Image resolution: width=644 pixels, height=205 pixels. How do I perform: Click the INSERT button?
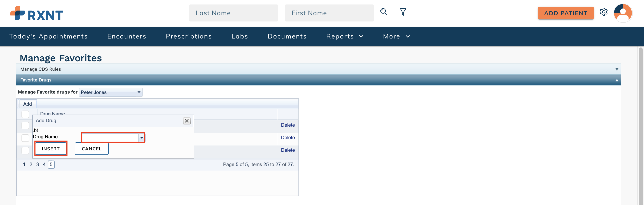pyautogui.click(x=51, y=149)
